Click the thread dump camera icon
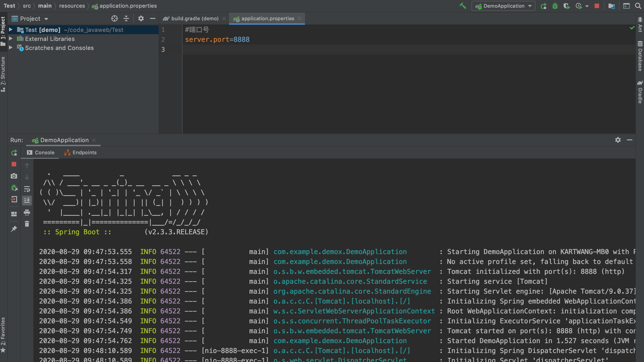The width and height of the screenshot is (644, 362). (14, 176)
